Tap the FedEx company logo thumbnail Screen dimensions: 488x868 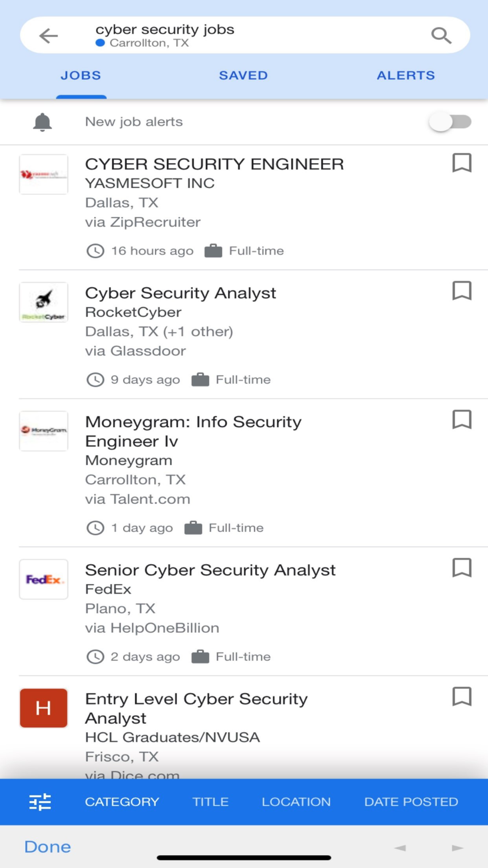[43, 579]
